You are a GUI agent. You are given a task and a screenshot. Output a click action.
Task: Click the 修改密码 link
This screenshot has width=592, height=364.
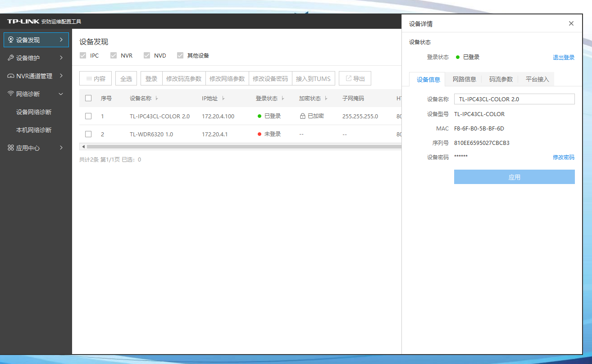point(564,157)
